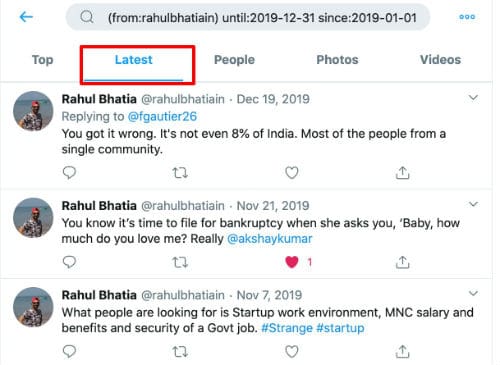Switch to the Photos tab
This screenshot has width=500, height=365.
click(337, 60)
